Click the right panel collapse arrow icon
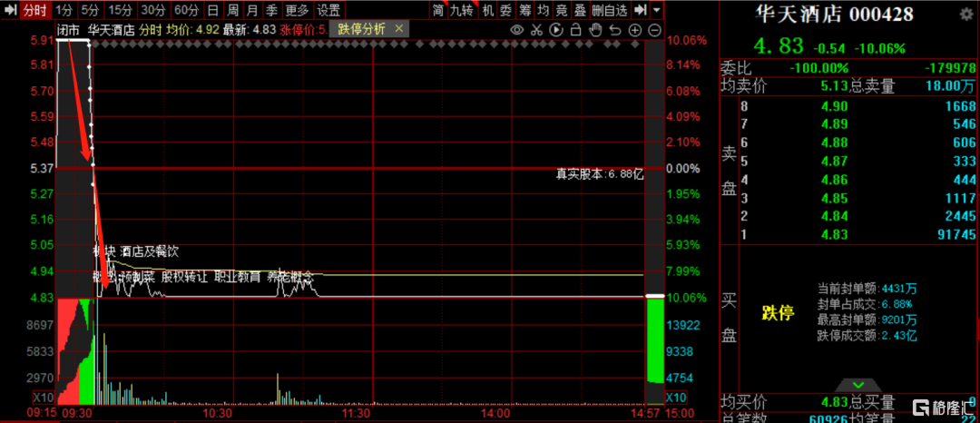The width and height of the screenshot is (980, 423). point(640,9)
